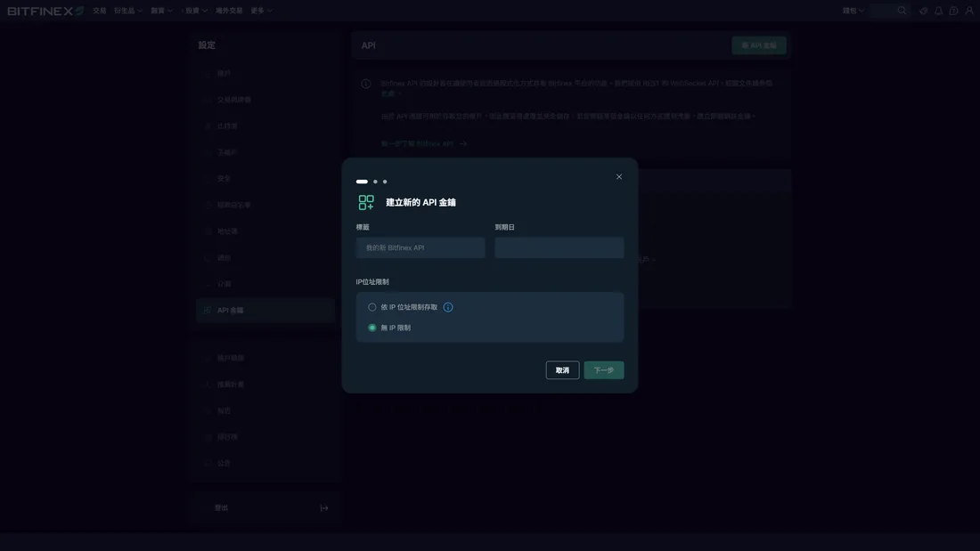Screen dimensions: 980x551
Task: Cancel with the 取消 button
Action: click(562, 369)
